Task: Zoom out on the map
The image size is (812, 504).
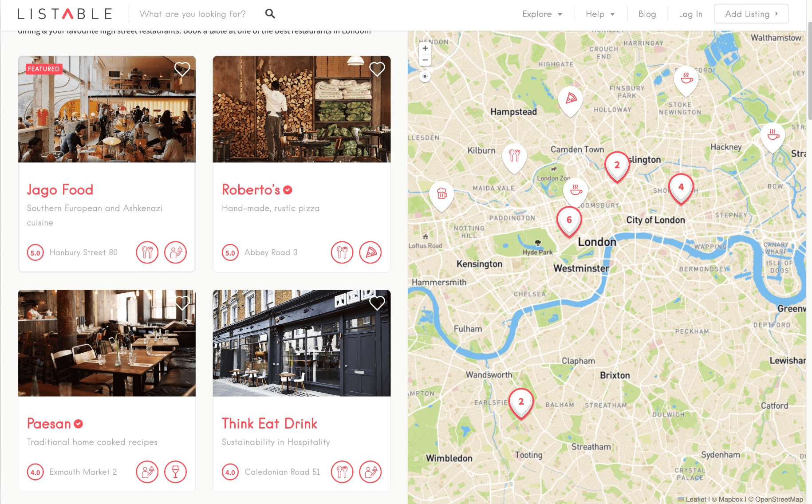Action: (425, 60)
